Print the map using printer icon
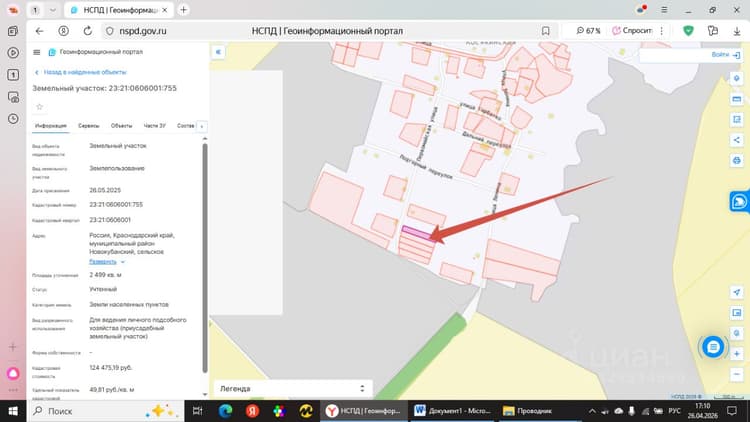Viewport: 750px width, 422px height. coord(737,160)
